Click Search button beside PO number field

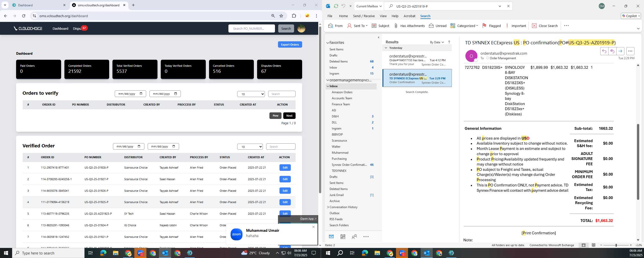[x=286, y=28]
